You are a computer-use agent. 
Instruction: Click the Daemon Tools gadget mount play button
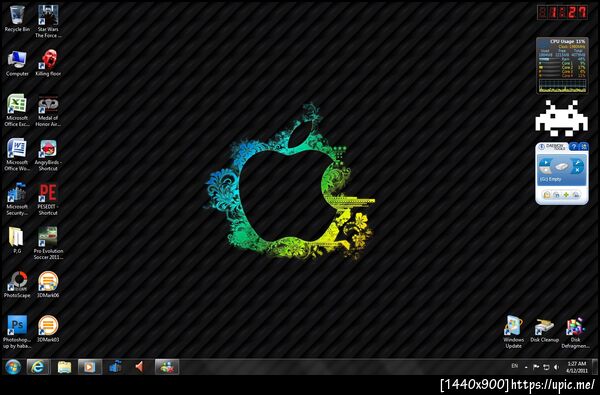coord(545,162)
